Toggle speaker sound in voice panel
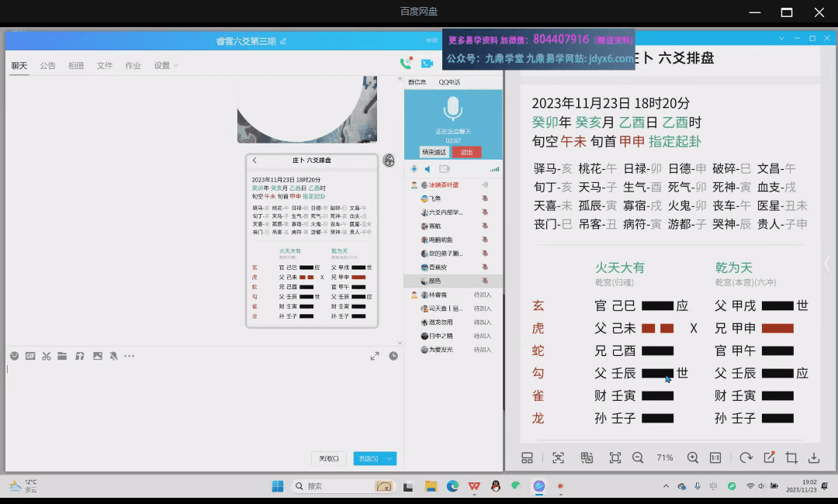This screenshot has width=838, height=504. (x=428, y=169)
